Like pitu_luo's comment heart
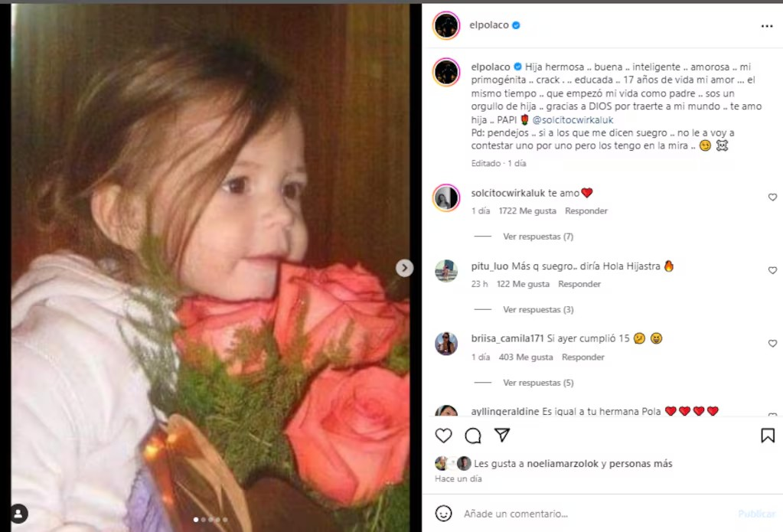Screen dimensions: 783x532 point(772,271)
